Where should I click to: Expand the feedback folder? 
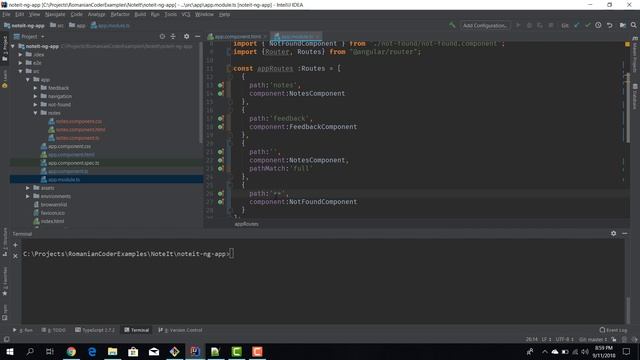(x=36, y=88)
